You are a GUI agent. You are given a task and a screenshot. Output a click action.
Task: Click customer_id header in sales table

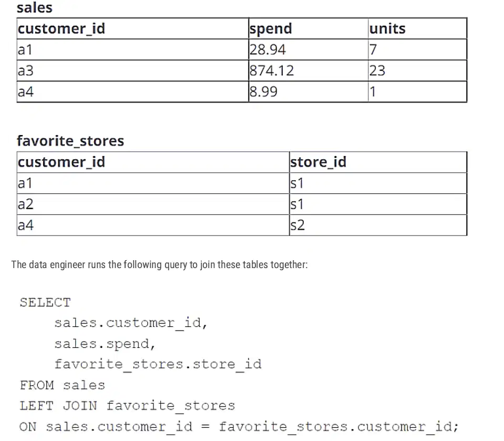(133, 28)
